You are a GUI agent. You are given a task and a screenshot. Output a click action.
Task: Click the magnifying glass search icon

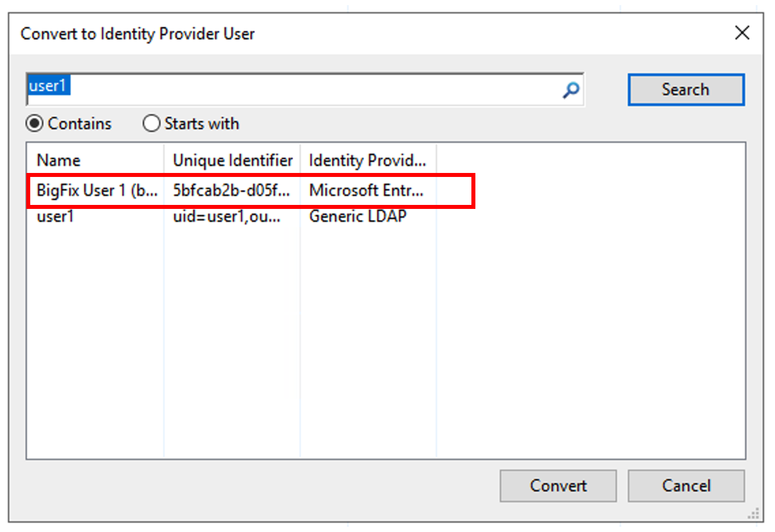click(571, 90)
